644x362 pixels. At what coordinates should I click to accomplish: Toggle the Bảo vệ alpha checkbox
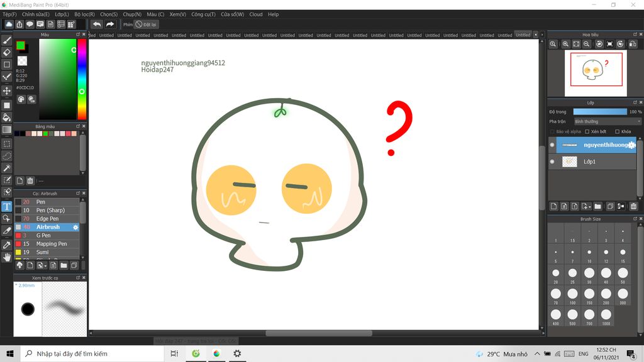tap(552, 132)
